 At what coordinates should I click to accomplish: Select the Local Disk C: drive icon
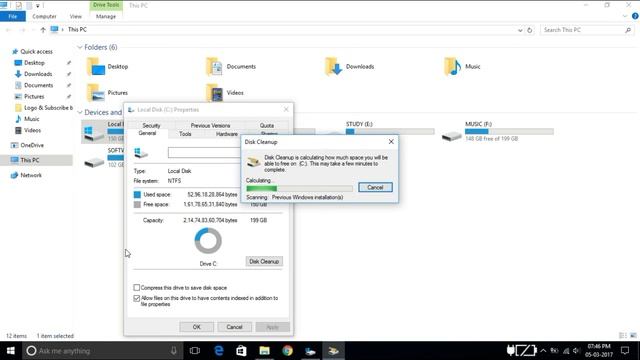[x=93, y=133]
